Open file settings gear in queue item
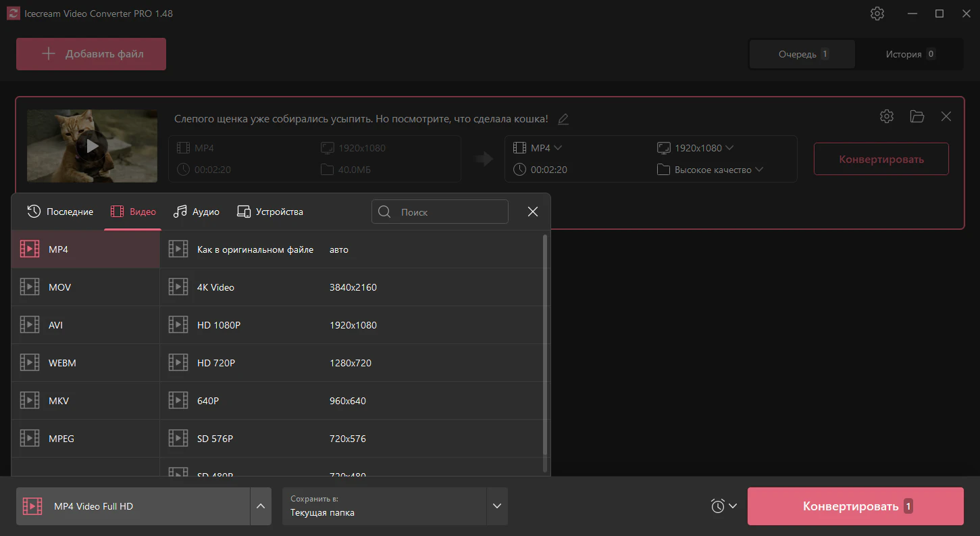The image size is (980, 536). [887, 116]
